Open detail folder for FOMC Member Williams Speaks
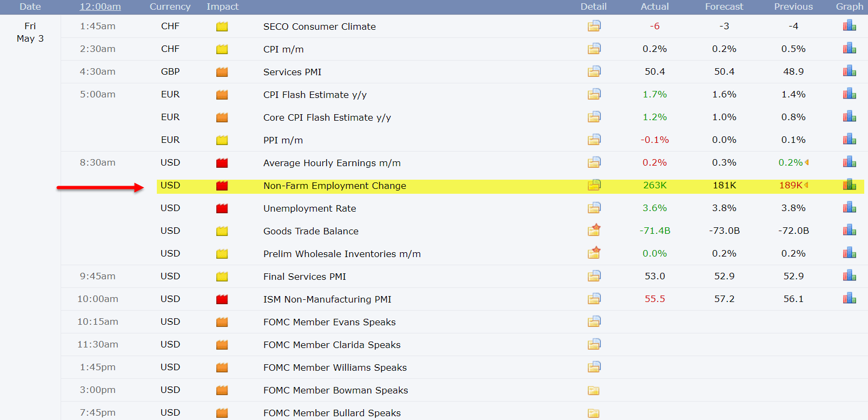This screenshot has width=868, height=420. click(x=594, y=367)
